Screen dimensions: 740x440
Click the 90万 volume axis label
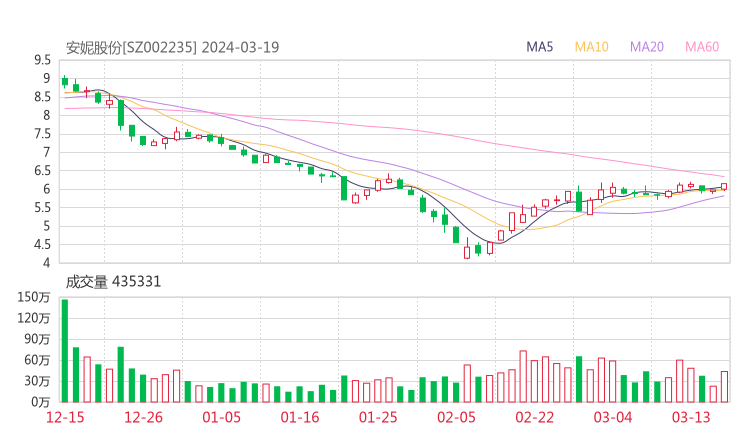pos(37,339)
